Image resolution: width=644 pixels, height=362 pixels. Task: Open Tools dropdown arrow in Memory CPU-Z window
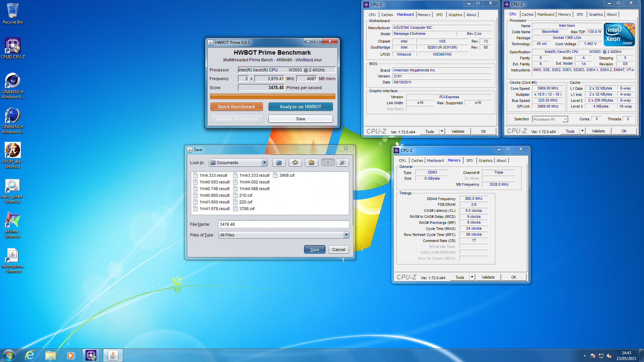[472, 277]
